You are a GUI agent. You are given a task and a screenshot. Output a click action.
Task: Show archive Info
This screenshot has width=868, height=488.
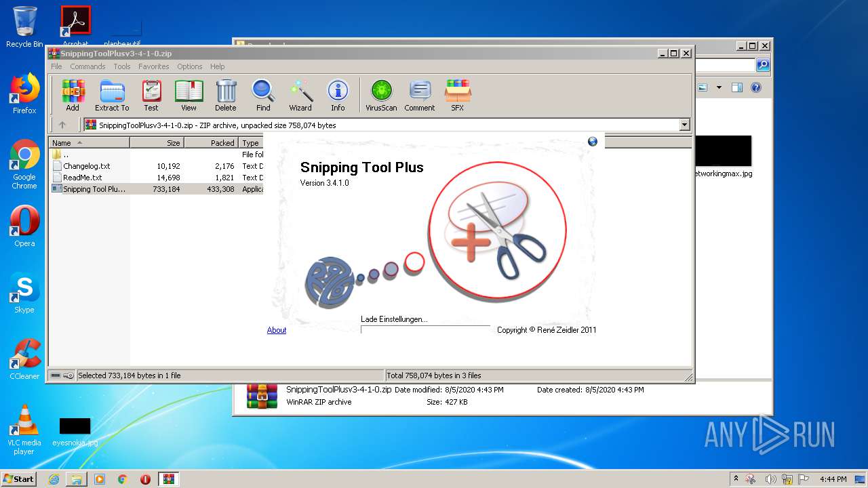338,95
